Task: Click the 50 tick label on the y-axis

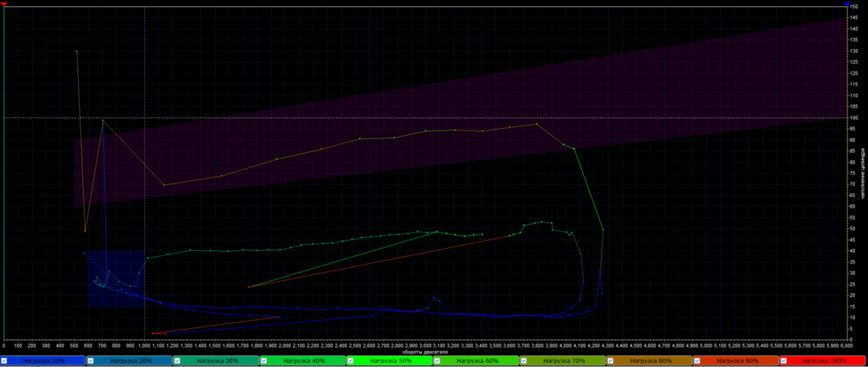Action: [x=852, y=228]
